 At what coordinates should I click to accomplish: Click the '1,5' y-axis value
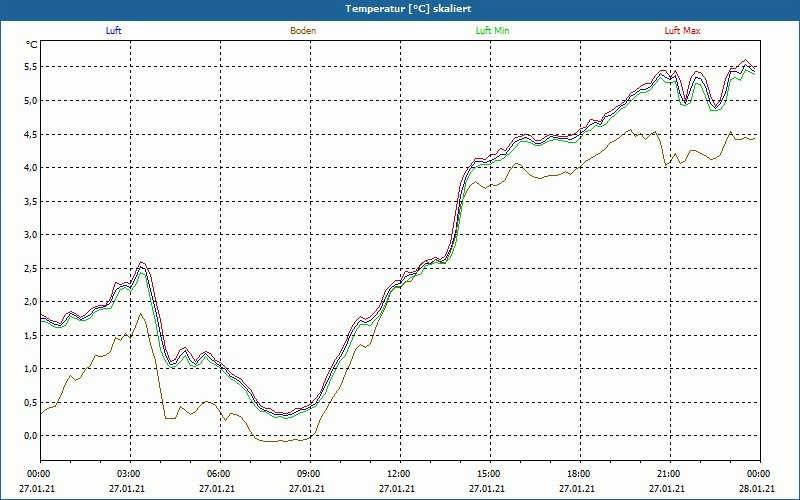pos(31,335)
